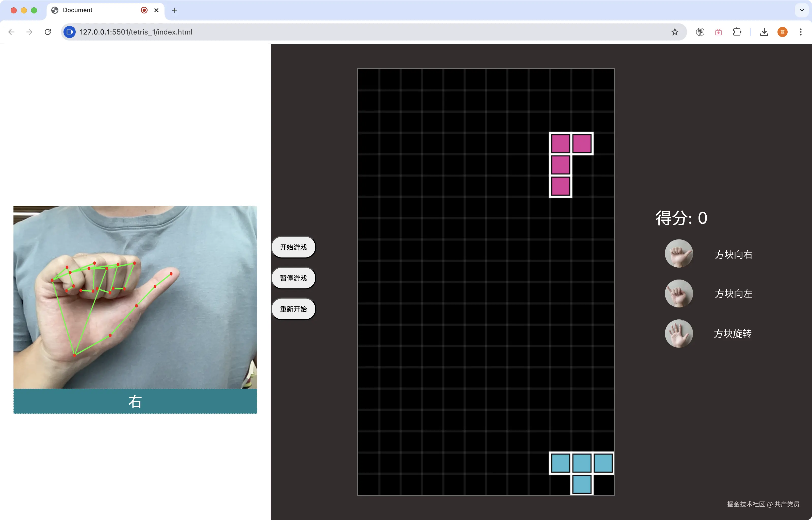Close the Document tab
812x520 pixels.
click(x=156, y=10)
